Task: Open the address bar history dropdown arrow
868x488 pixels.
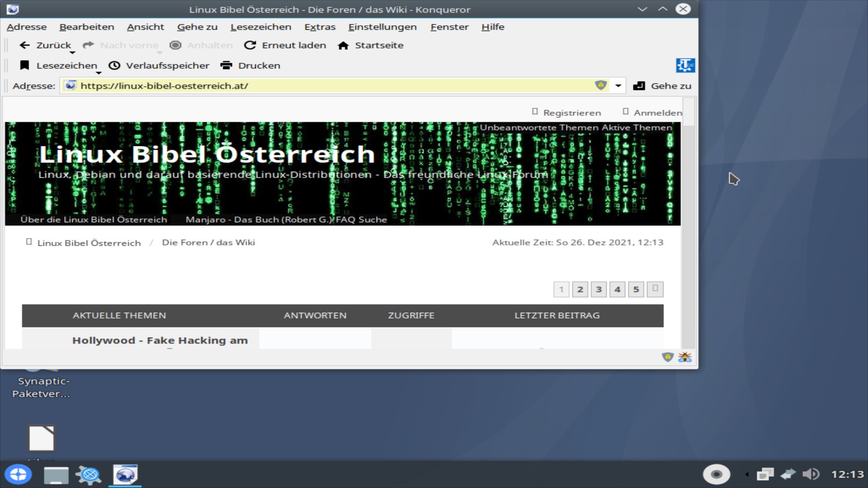Action: tap(618, 85)
